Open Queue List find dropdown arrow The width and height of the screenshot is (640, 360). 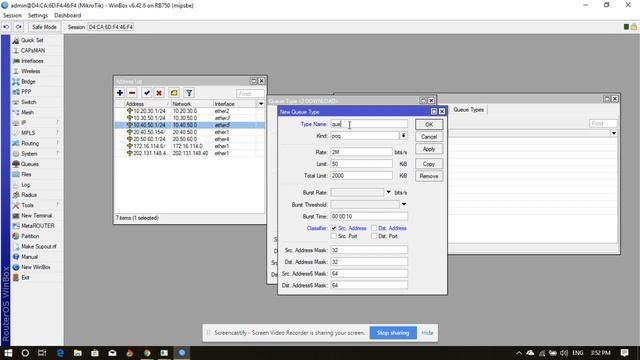[x=613, y=133]
